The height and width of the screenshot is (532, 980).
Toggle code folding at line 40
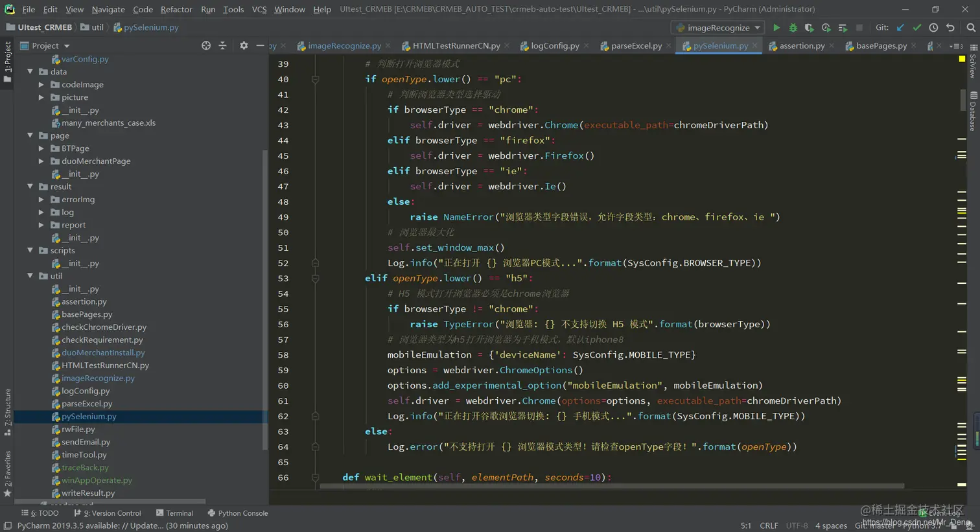pyautogui.click(x=315, y=79)
